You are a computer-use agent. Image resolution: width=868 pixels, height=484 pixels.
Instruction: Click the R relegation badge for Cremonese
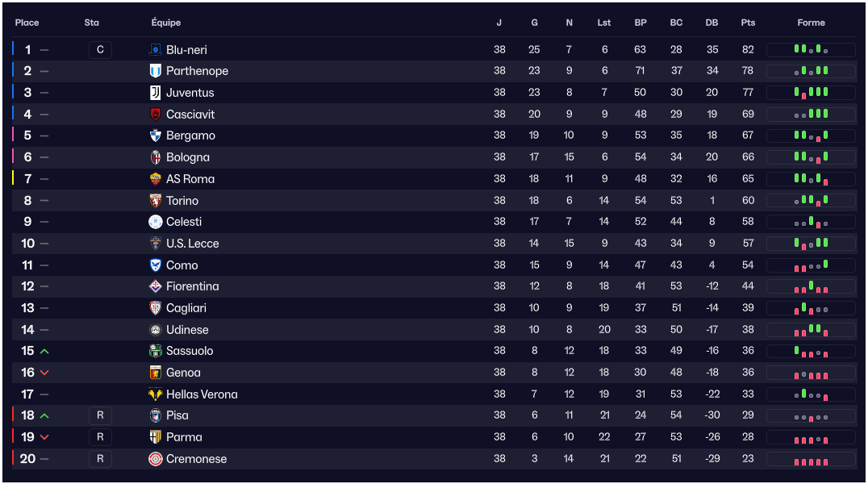click(x=100, y=459)
